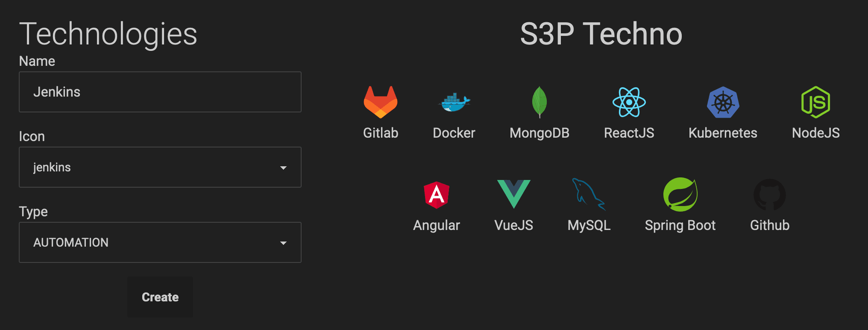
Task: Open the Icon dropdown showing jenkins
Action: 160,167
